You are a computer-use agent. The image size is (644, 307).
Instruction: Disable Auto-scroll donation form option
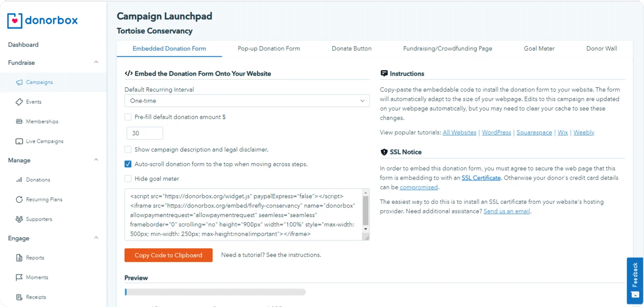(127, 164)
